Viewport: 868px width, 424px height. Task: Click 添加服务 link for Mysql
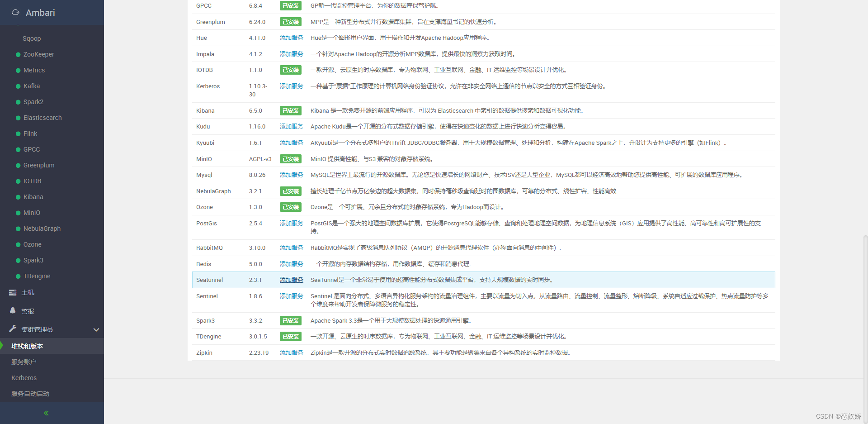coord(292,175)
